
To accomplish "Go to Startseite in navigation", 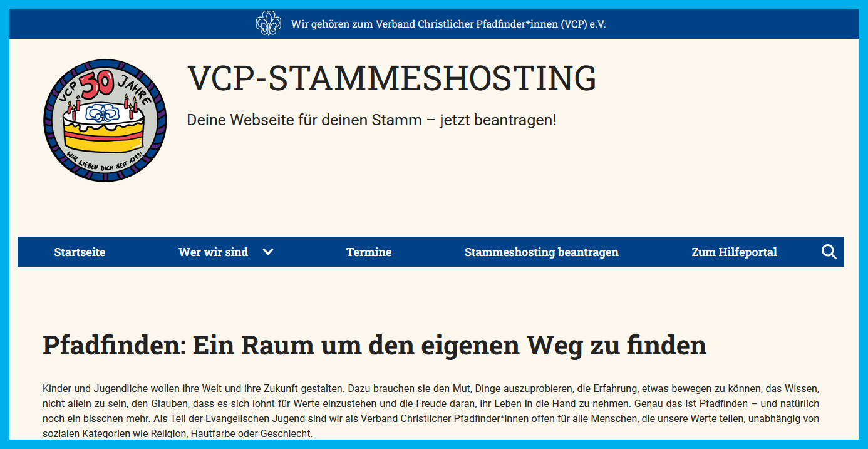I will point(80,252).
